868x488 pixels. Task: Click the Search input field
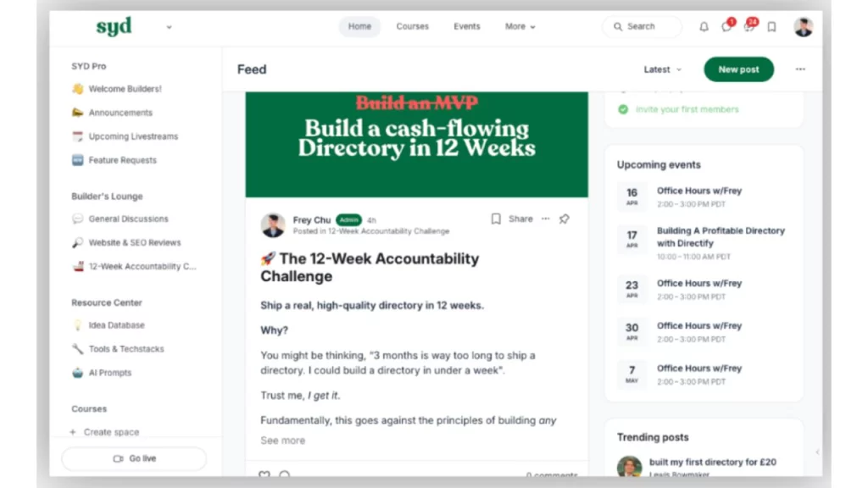tap(642, 26)
